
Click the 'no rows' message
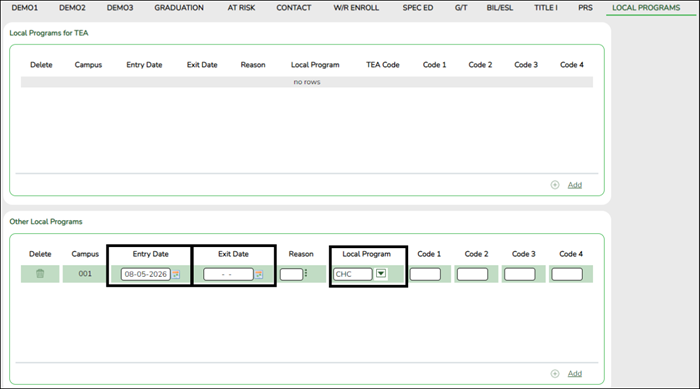tap(307, 82)
